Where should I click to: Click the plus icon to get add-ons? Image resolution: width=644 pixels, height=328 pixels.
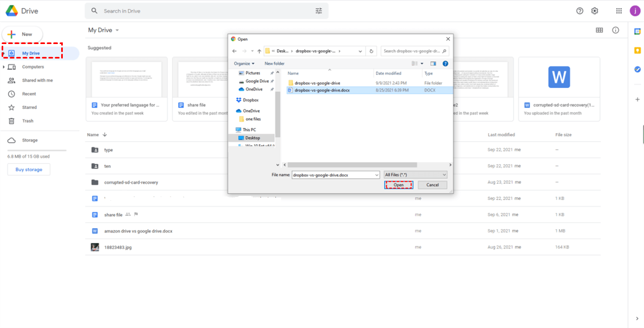pyautogui.click(x=637, y=99)
